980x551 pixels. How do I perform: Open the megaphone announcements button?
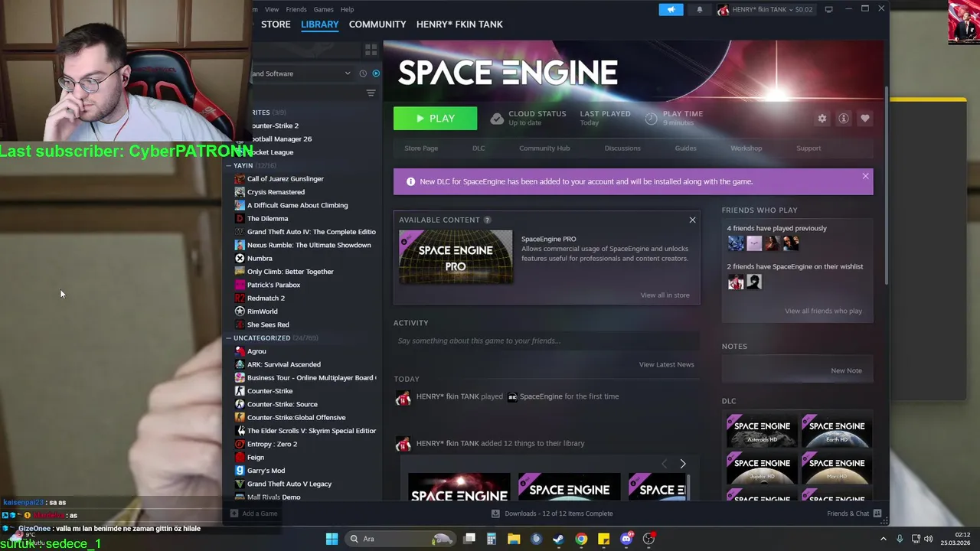click(671, 9)
